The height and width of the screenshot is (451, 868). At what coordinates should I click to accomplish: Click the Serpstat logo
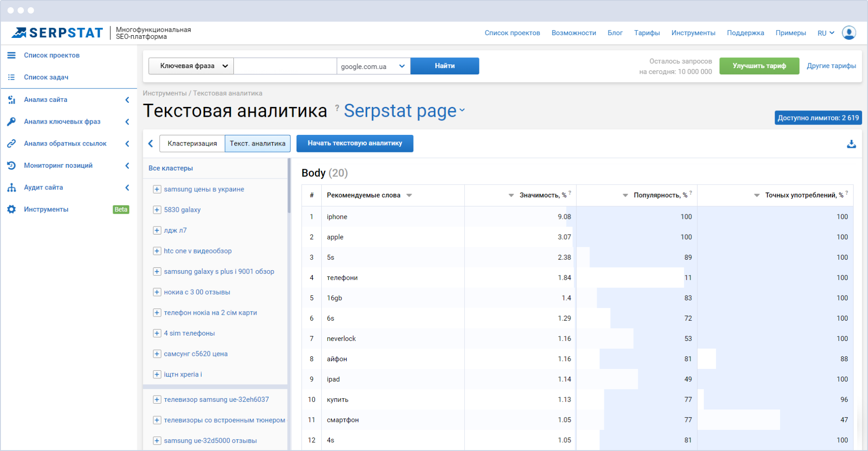point(57,33)
